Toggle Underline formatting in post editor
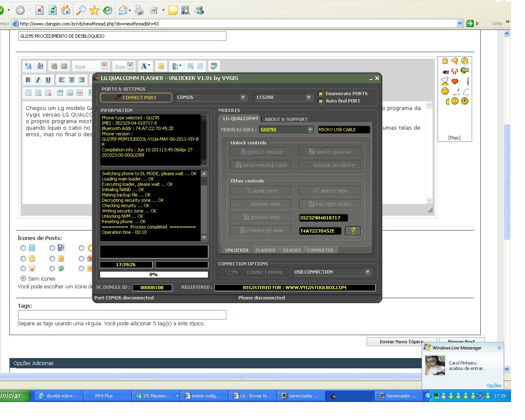The width and height of the screenshot is (525, 420). [x=48, y=80]
